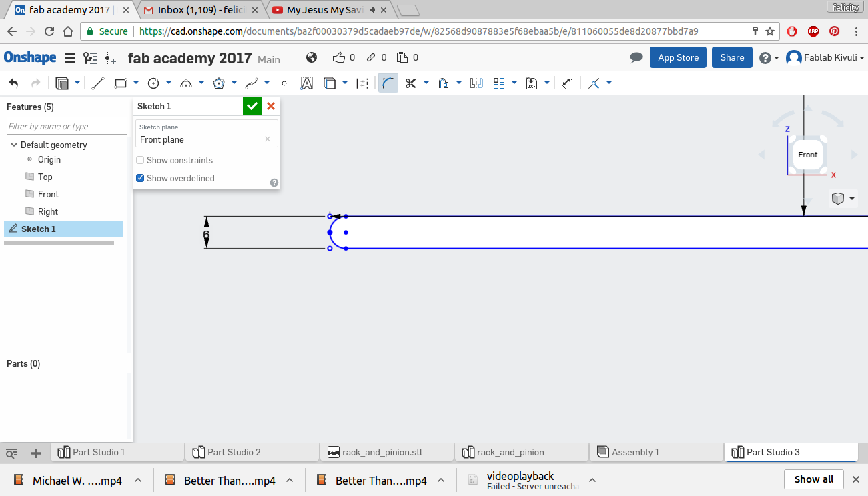The height and width of the screenshot is (496, 868).
Task: Uncheck the Show overdefined checkbox
Action: tap(140, 178)
